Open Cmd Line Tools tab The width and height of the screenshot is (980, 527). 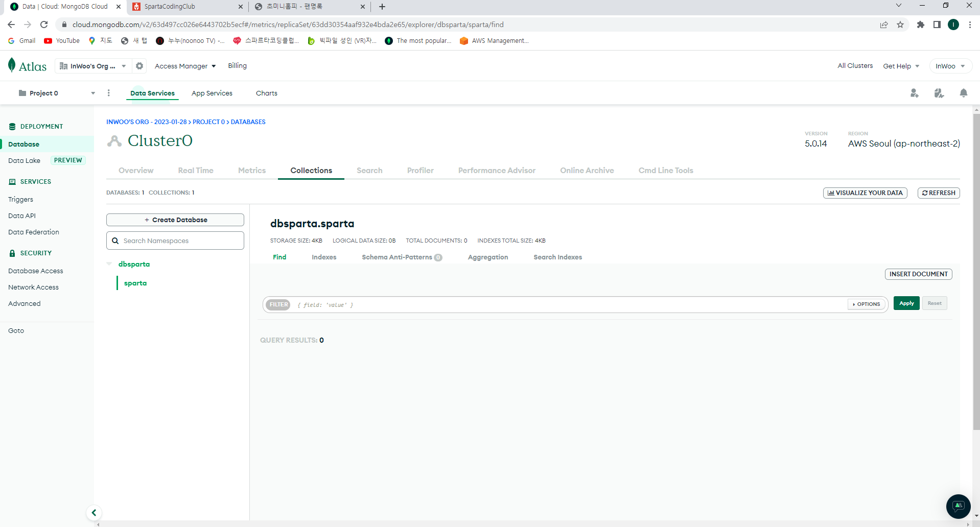coord(666,171)
